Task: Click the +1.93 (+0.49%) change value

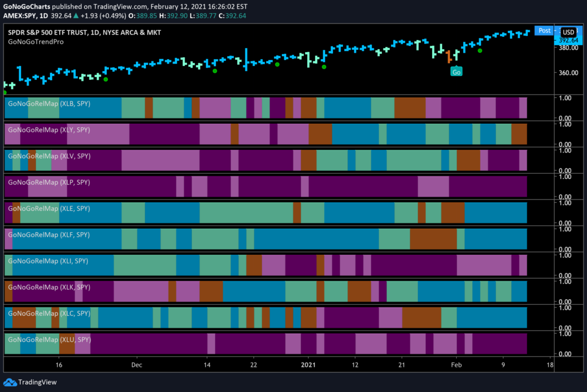Action: click(103, 15)
